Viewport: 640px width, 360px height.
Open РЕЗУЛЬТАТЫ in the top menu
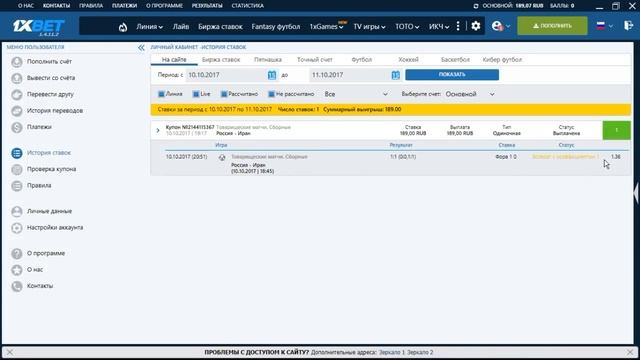[x=207, y=6]
